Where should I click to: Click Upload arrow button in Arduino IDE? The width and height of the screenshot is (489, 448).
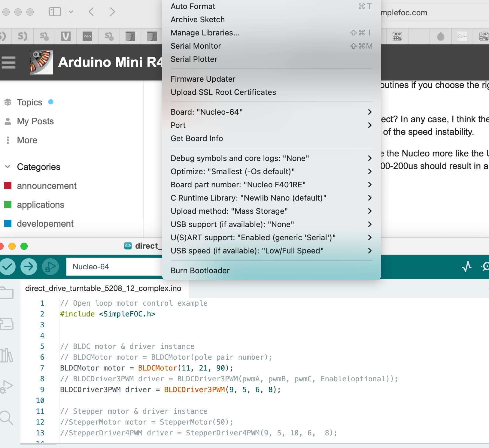[x=29, y=266]
